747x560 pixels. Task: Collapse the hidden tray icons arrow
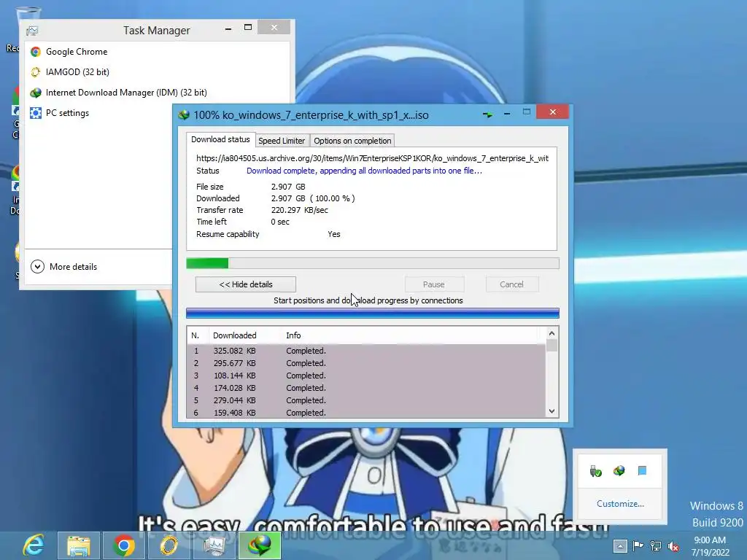tap(620, 545)
